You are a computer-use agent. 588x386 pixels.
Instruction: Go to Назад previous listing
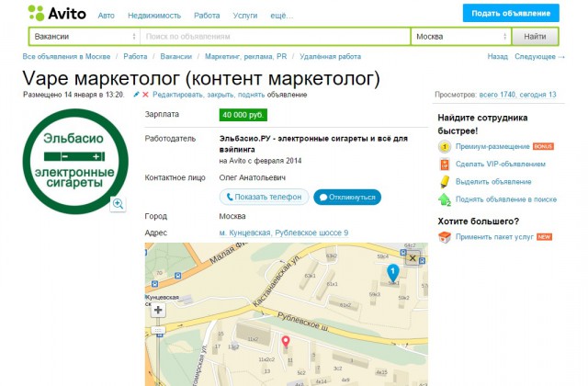point(498,57)
